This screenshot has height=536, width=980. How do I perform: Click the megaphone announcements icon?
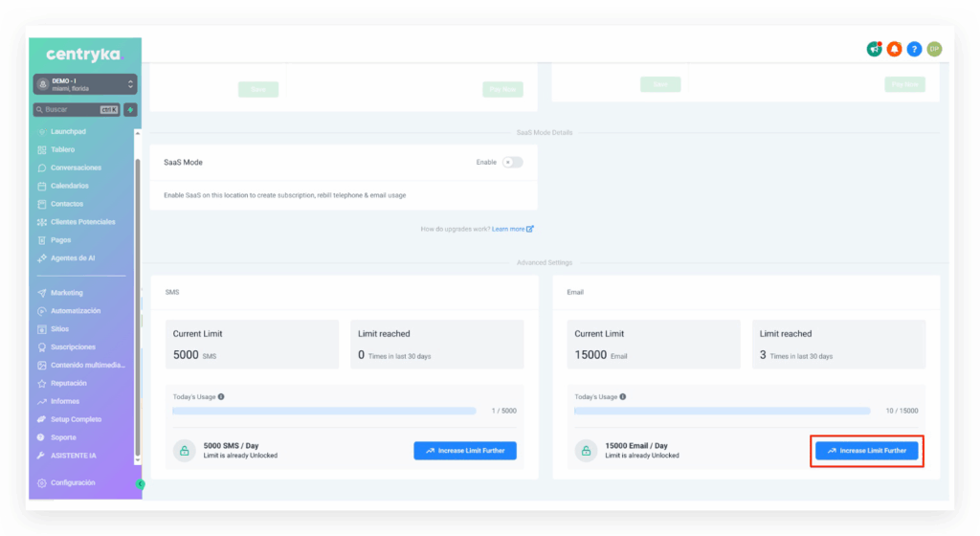(874, 49)
